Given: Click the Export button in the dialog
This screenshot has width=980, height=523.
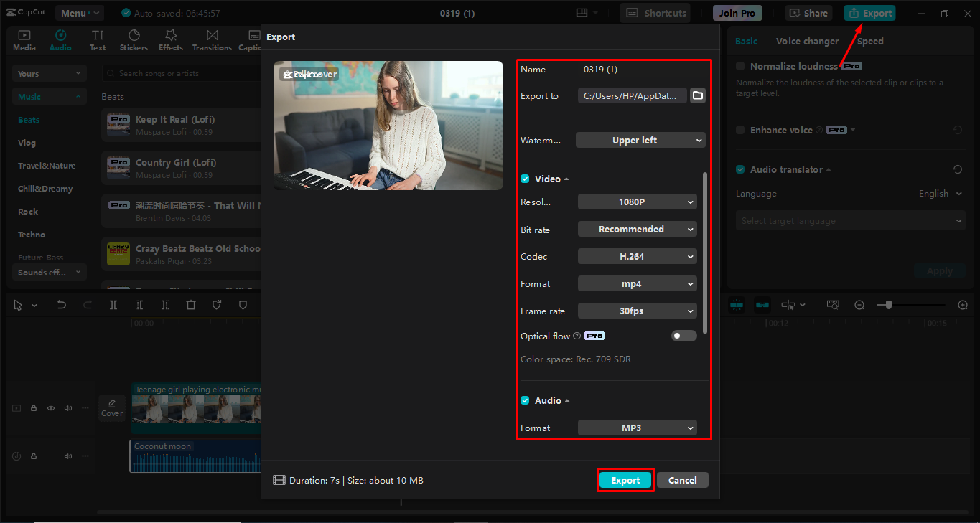Looking at the screenshot, I should (625, 480).
